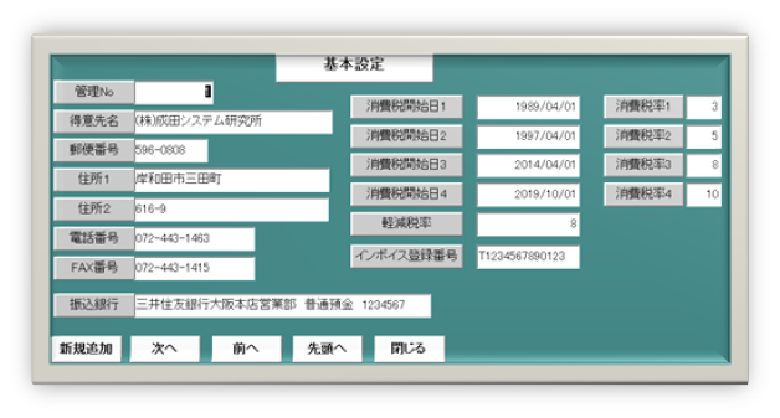Close the form with 閉じる

(408, 349)
